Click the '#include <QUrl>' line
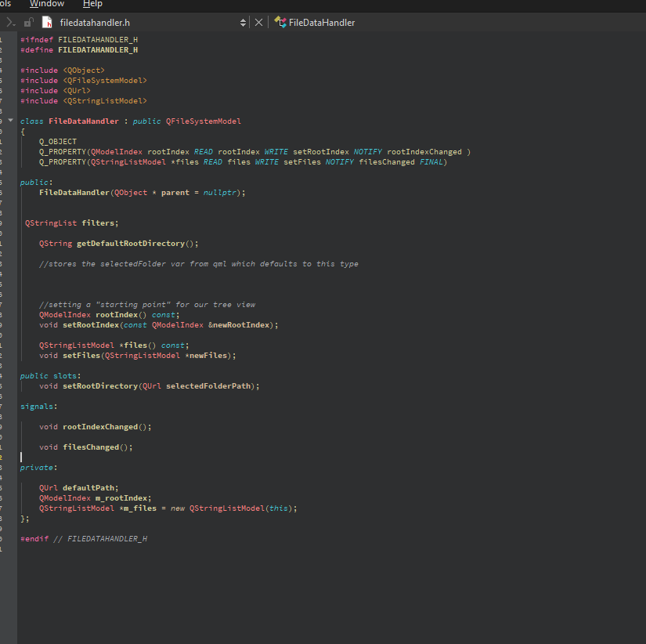 [56, 91]
